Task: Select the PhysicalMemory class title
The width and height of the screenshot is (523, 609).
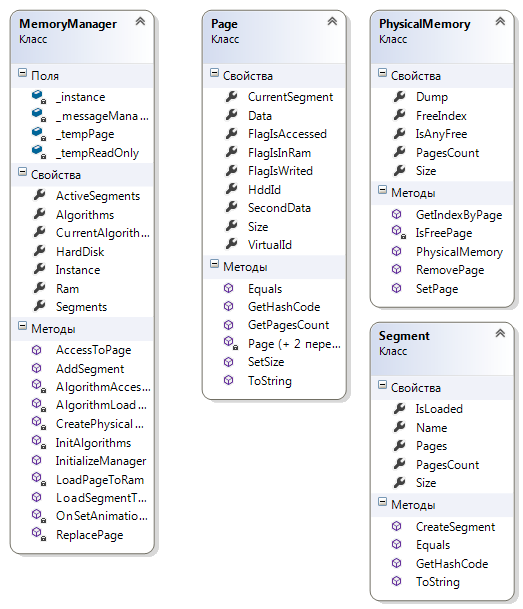Action: click(x=425, y=24)
